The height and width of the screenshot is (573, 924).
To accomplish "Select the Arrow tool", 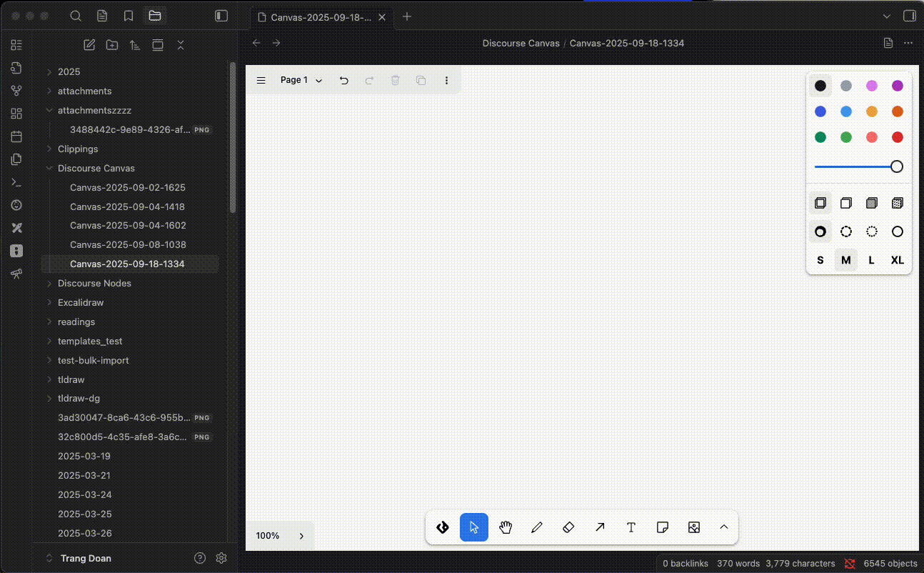I will coord(600,527).
